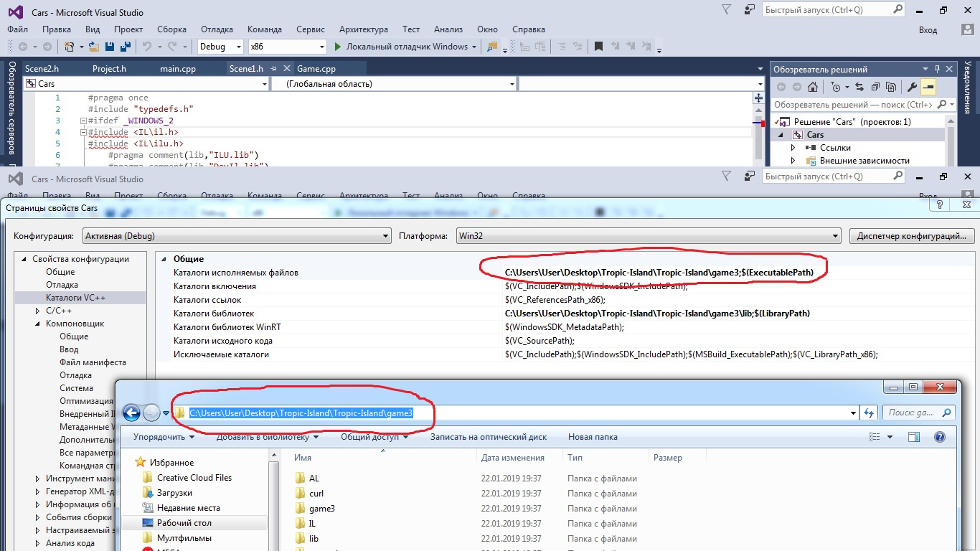The width and height of the screenshot is (980, 551).
Task: Open the Платформа Win32 dropdown
Action: pyautogui.click(x=649, y=236)
